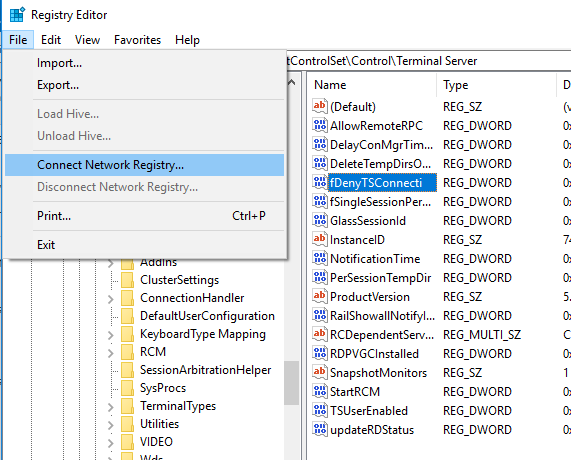Viewport: 571px width, 460px height.
Task: Click the DeleteTempDirsO... DWORD icon
Action: [320, 163]
